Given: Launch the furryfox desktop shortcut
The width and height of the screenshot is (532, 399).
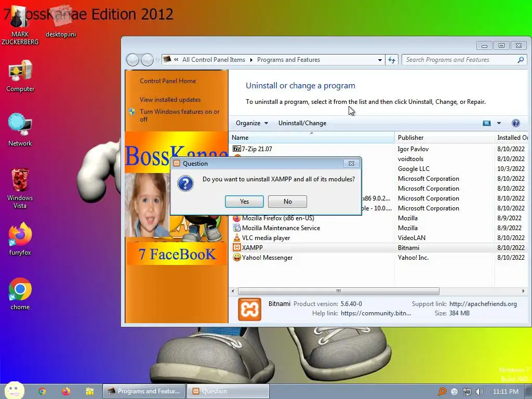Looking at the screenshot, I should pyautogui.click(x=20, y=239).
